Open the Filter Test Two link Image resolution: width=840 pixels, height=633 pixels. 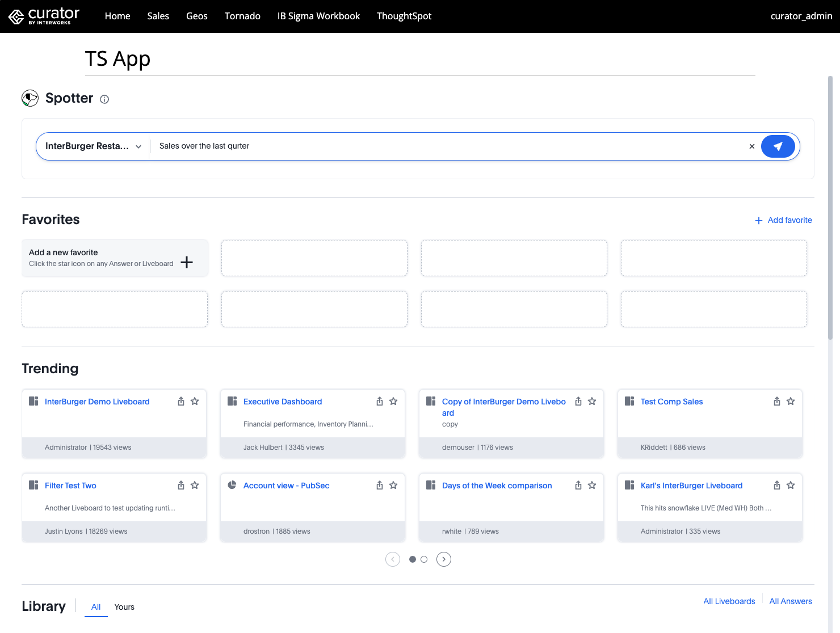pos(70,486)
